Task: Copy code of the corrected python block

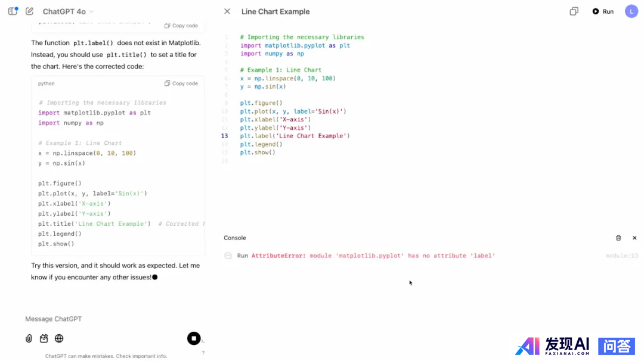Action: pos(181,83)
